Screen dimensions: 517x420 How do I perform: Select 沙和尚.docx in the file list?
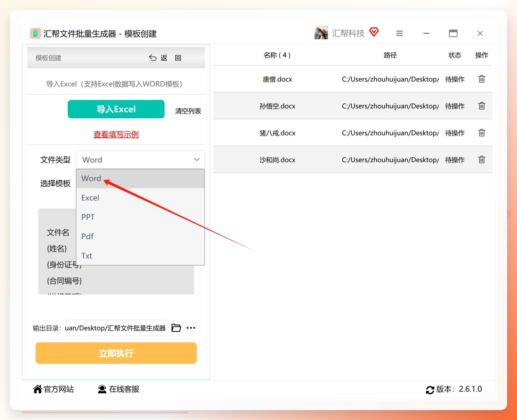[x=278, y=160]
